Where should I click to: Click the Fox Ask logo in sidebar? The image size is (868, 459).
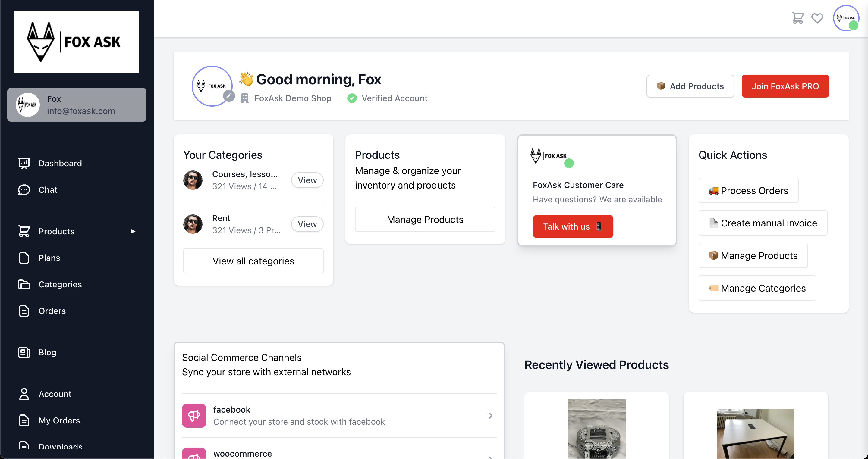(x=77, y=42)
